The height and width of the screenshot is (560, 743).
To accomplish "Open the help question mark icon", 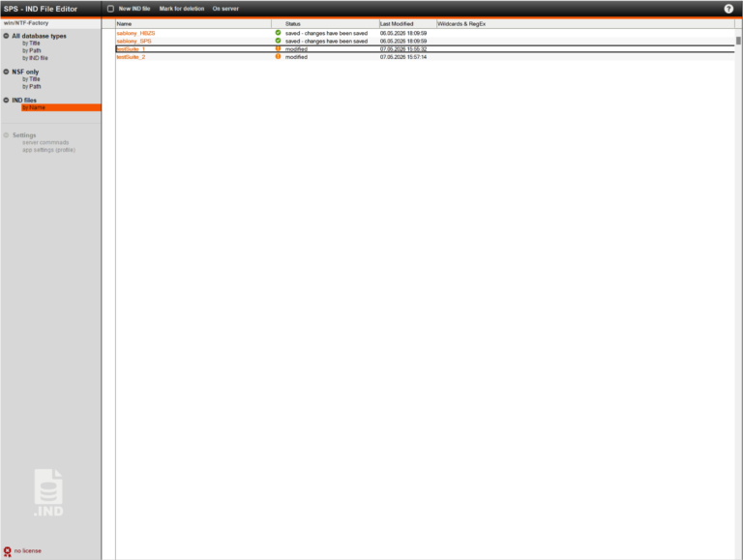I will tap(728, 9).
